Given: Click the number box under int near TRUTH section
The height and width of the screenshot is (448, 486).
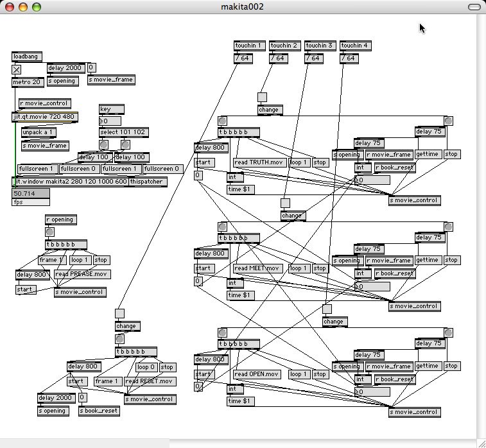Looking at the screenshot, I should click(372, 180).
